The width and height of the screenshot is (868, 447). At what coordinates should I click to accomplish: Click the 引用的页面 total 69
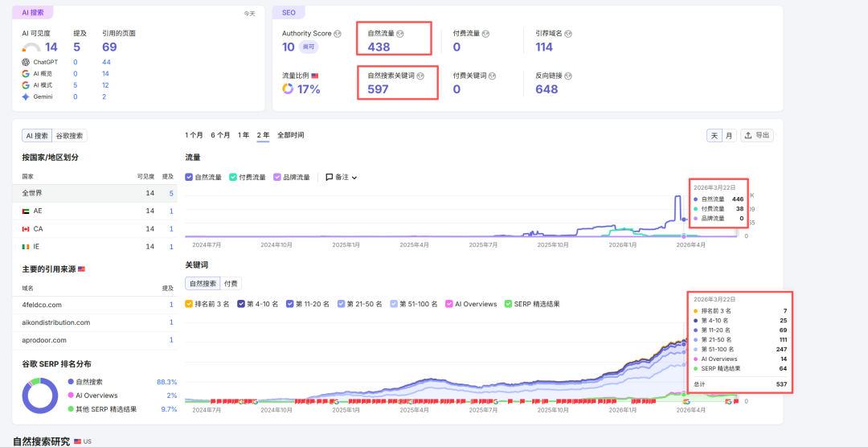click(x=109, y=47)
